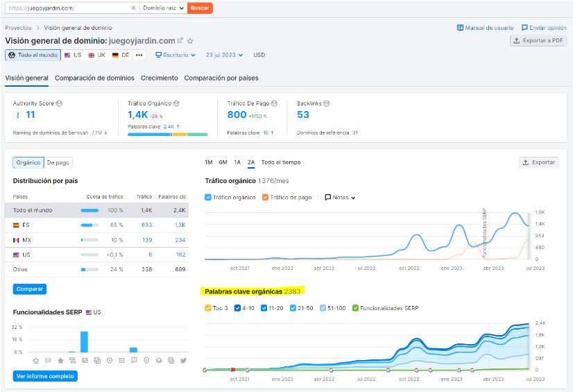Switch to Comparación por países tab
573x392 pixels.
(221, 78)
